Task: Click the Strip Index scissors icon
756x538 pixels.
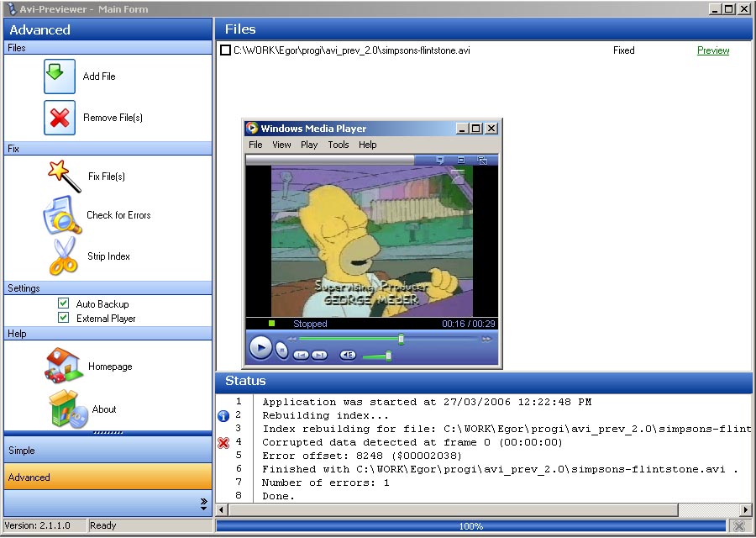Action: click(x=62, y=256)
